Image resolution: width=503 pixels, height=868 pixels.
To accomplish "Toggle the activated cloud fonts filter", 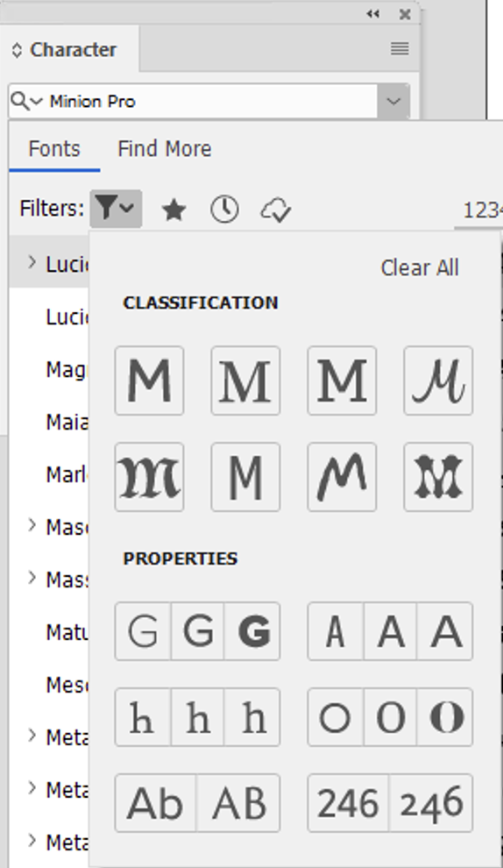I will (275, 210).
